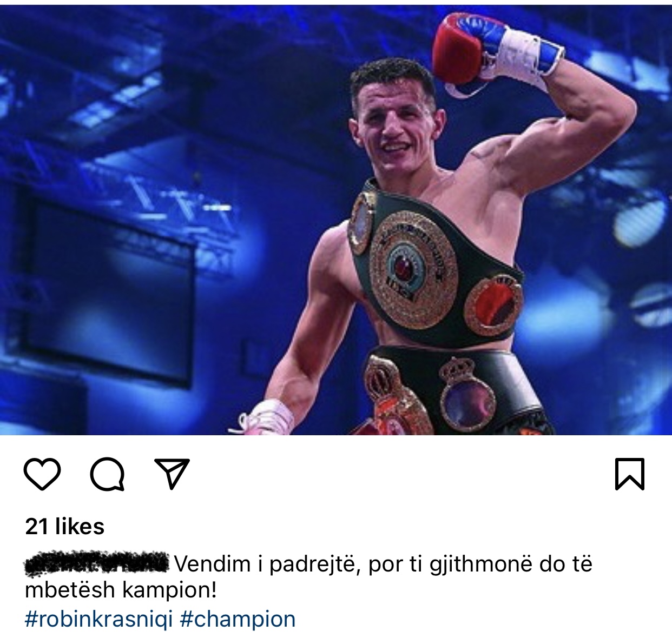Click the white wrapped hand at bottom

pyautogui.click(x=264, y=417)
